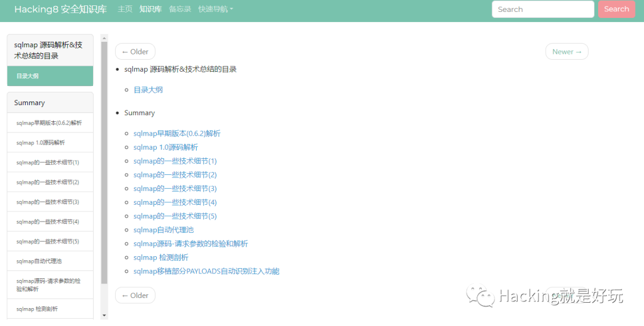The width and height of the screenshot is (644, 326).
Task: Open link sqlmap移植部分PAYLOADS自动识别注入功能
Action: (x=206, y=271)
